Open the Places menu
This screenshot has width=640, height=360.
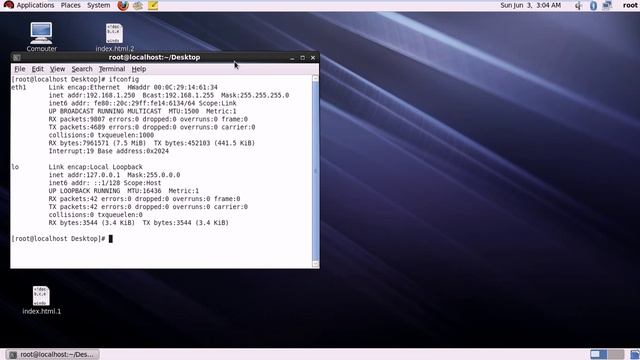(x=71, y=5)
